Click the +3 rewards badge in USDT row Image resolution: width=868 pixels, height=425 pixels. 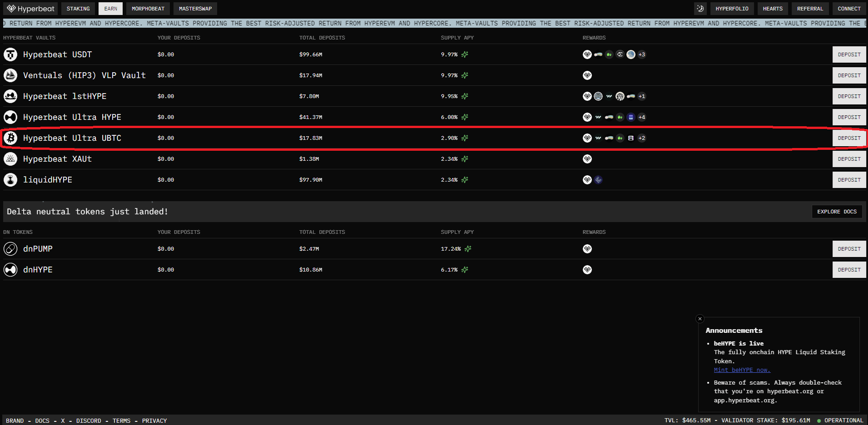click(642, 54)
